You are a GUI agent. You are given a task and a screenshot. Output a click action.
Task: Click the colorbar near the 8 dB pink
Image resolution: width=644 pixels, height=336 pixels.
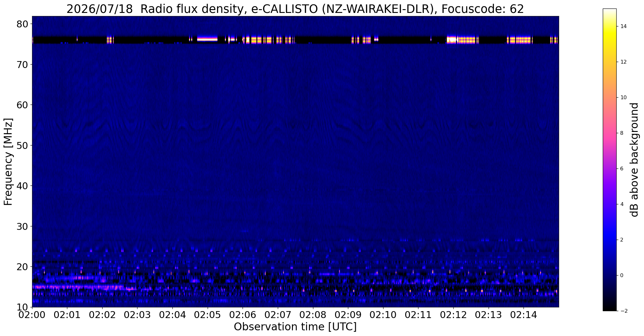tap(609, 133)
